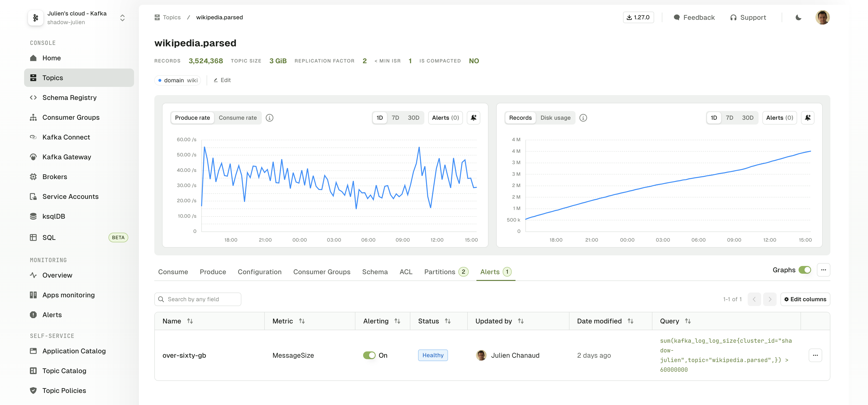This screenshot has width=868, height=405.
Task: Expand the cluster switcher chevrons
Action: (x=123, y=18)
